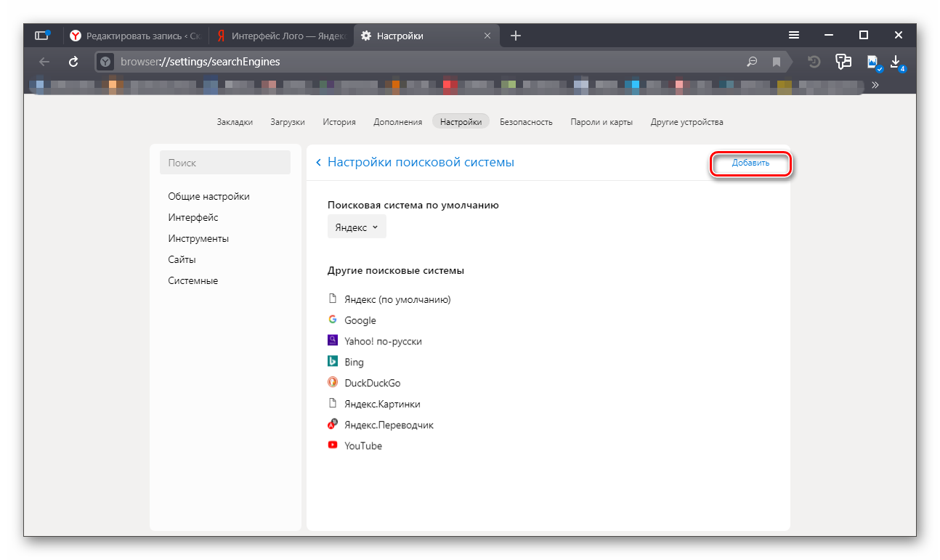The width and height of the screenshot is (940, 560).
Task: Open Интерфейс in the sidebar
Action: [x=193, y=217]
